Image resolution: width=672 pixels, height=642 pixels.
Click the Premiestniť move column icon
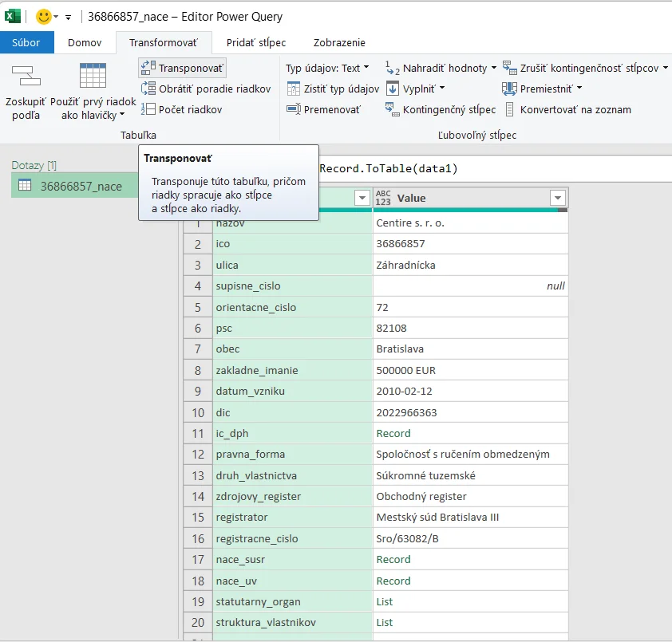pyautogui.click(x=509, y=89)
